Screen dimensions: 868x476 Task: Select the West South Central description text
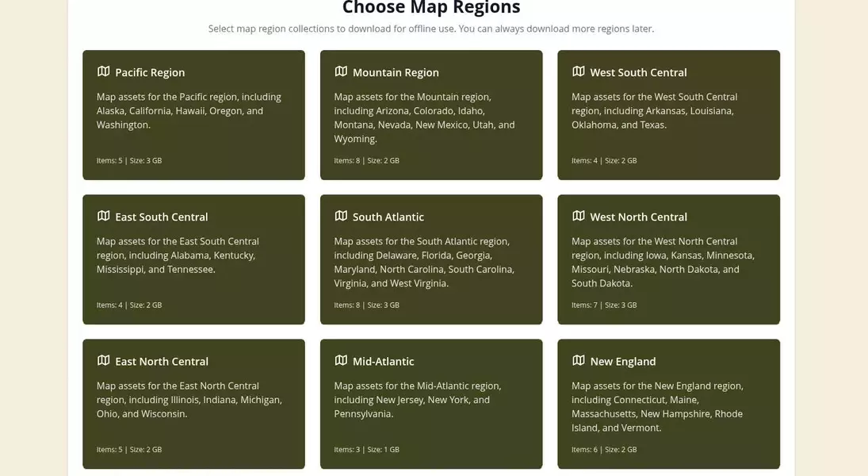coord(654,110)
